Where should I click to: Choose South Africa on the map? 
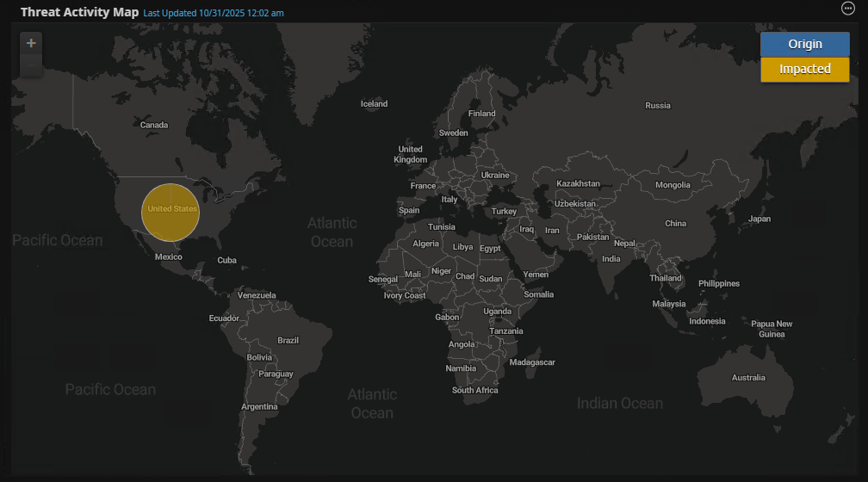(x=474, y=391)
